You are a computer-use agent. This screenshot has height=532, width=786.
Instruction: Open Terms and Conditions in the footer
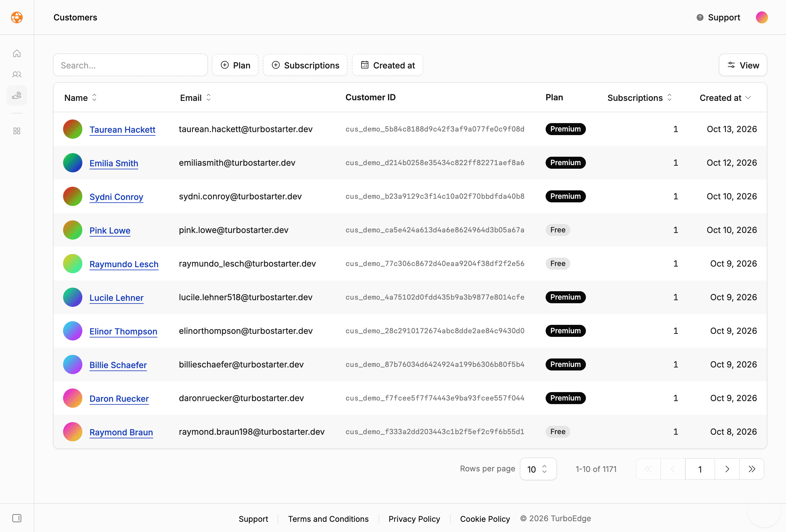click(x=328, y=519)
